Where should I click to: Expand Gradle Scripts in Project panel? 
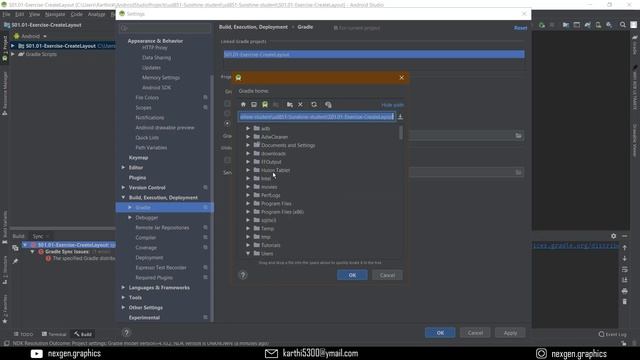13,54
